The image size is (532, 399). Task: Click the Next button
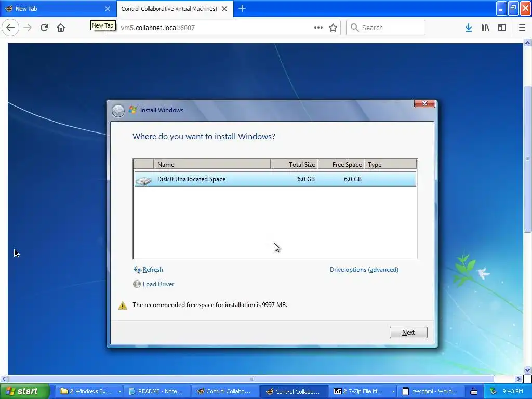click(408, 332)
